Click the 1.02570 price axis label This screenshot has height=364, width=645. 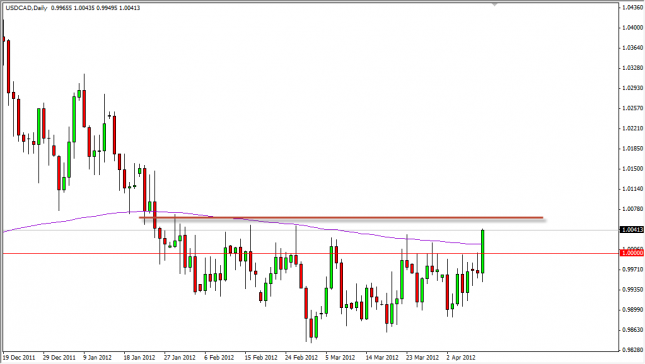coord(633,108)
